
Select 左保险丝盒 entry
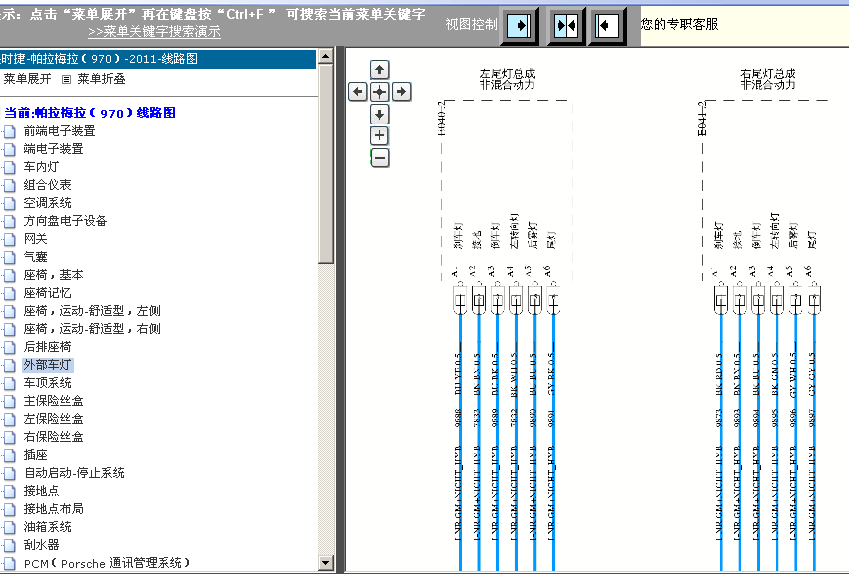tap(54, 419)
